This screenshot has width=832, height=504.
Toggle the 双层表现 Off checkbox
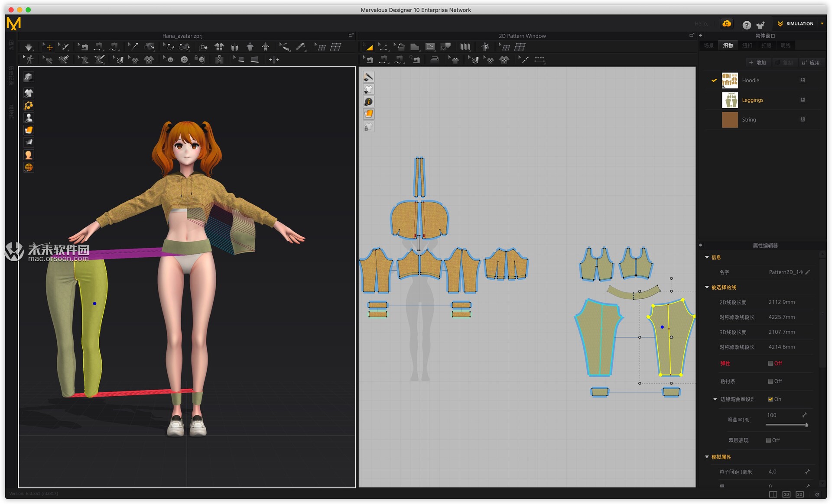(768, 440)
